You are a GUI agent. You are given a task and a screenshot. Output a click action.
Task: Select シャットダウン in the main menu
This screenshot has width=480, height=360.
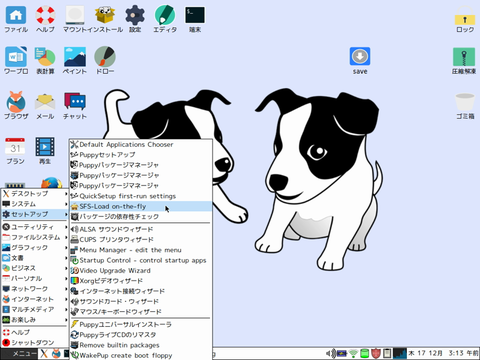tap(35, 343)
